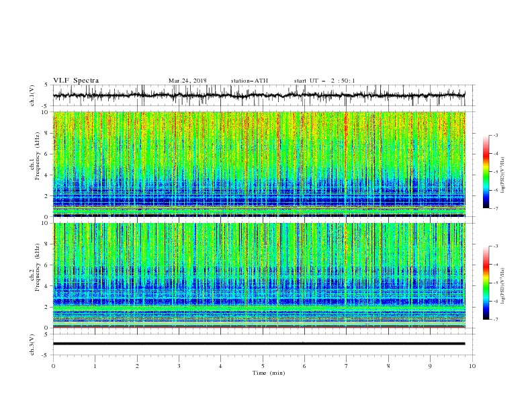Select the date text "Mar.24, 2018"

[187, 81]
